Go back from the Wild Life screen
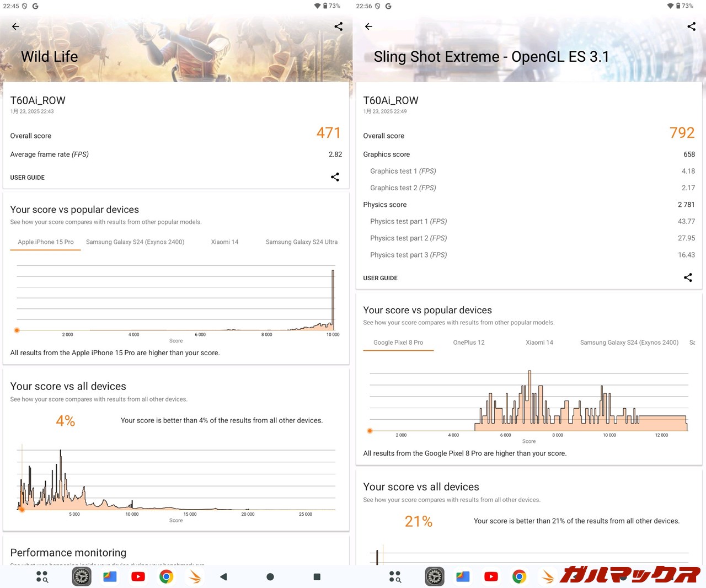Viewport: 706px width, 588px height. click(x=15, y=26)
